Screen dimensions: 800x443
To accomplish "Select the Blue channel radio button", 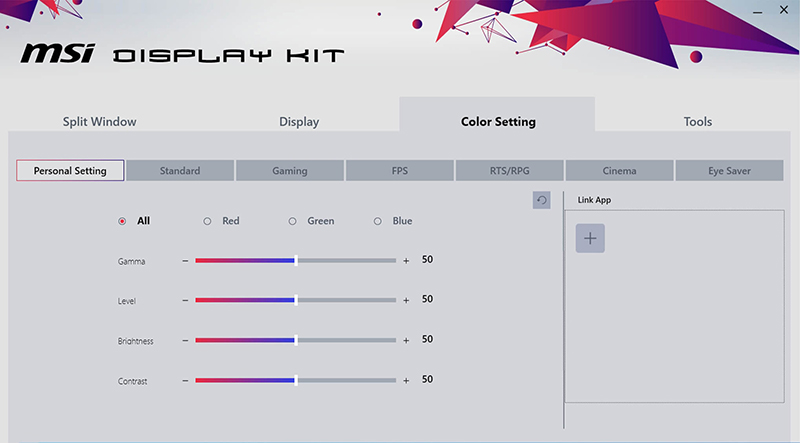I will click(x=378, y=221).
